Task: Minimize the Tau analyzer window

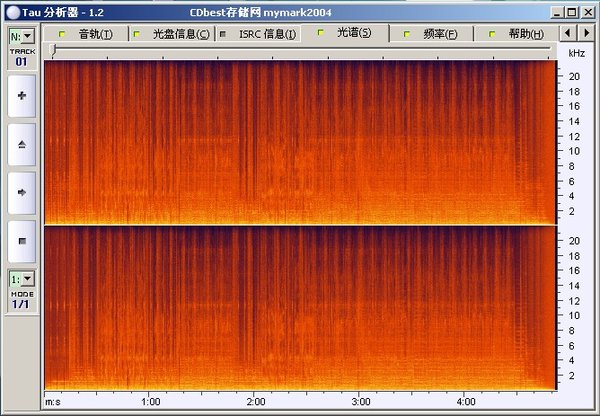Action: pyautogui.click(x=557, y=13)
